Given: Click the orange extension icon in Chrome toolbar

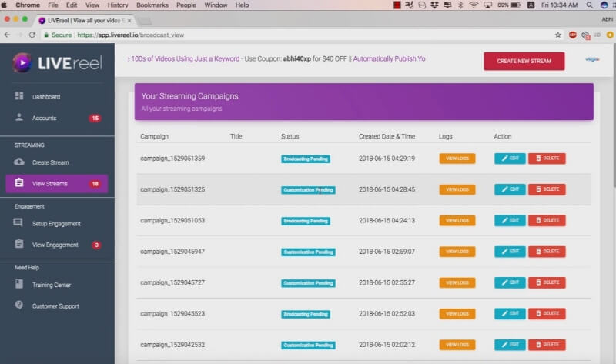Looking at the screenshot, I should coord(610,35).
